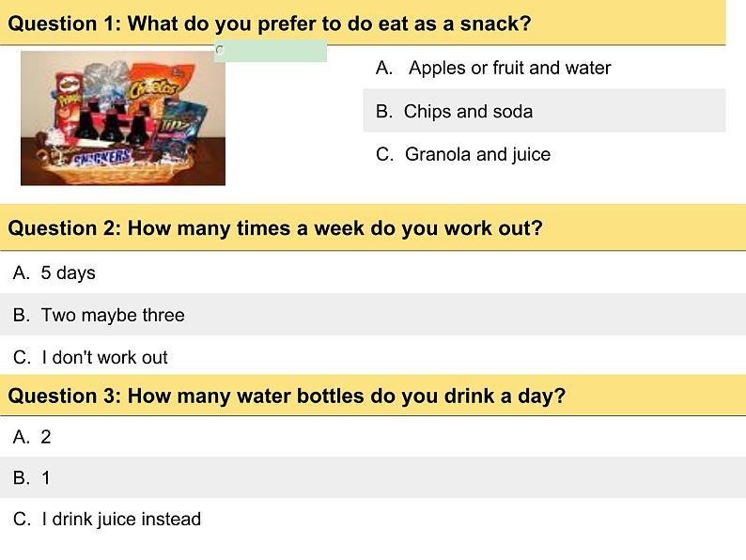Choose '1' water bottle answer

(x=45, y=478)
